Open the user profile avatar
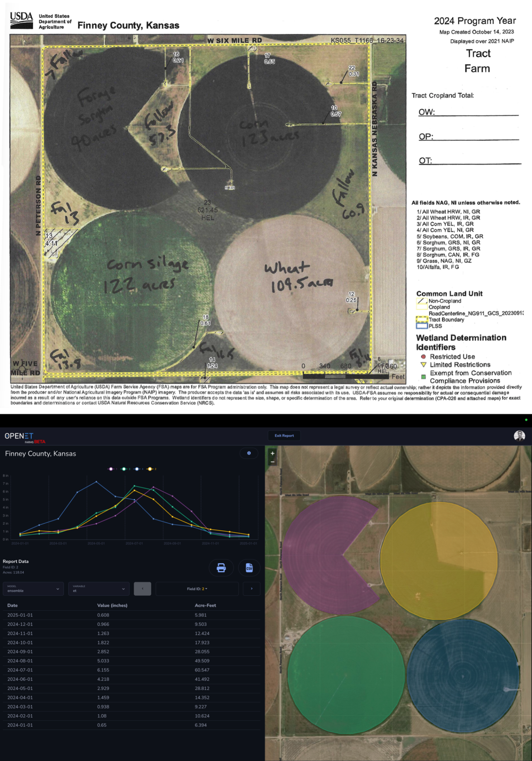 (519, 435)
